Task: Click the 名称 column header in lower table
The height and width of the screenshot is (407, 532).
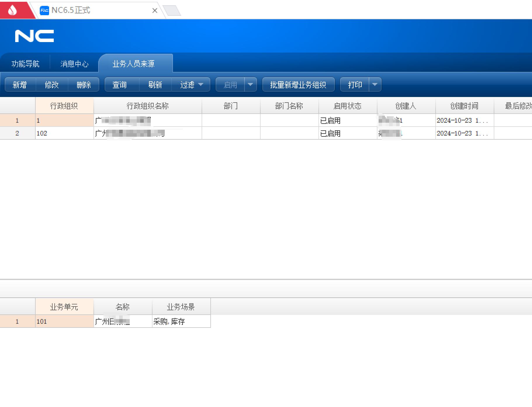Action: click(123, 307)
